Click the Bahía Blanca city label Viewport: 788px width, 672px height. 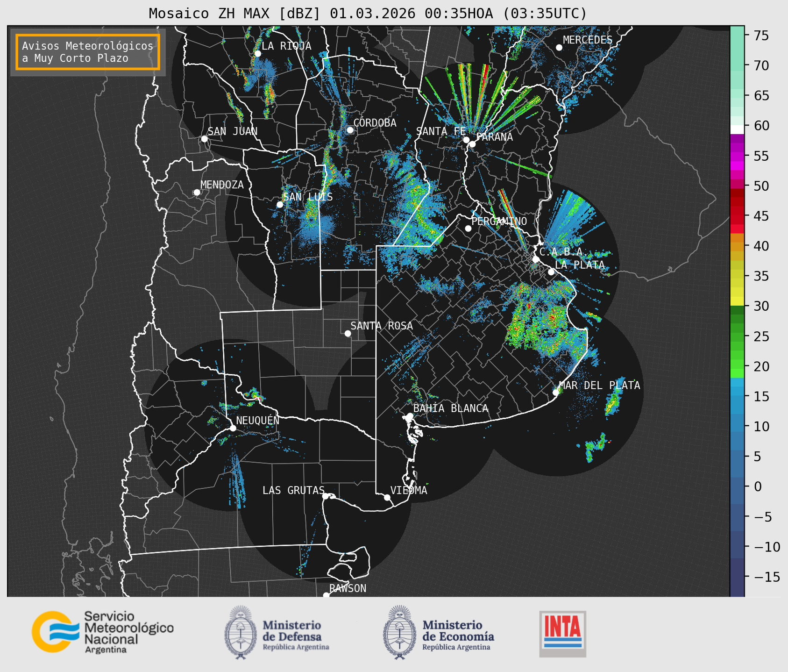pyautogui.click(x=450, y=408)
